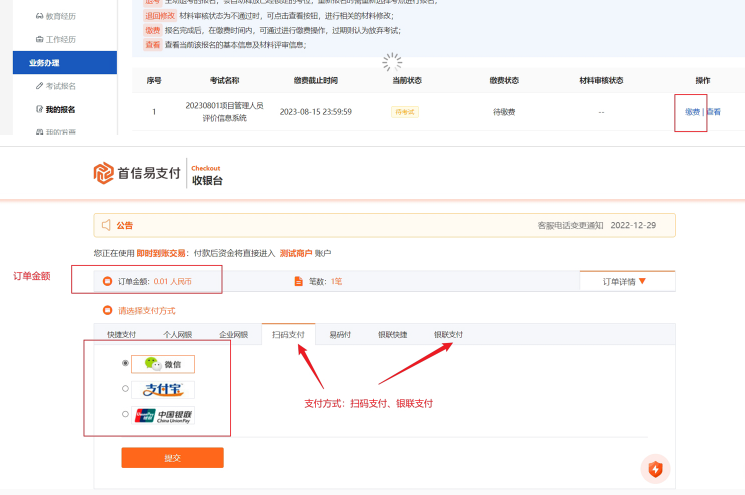Click the Alipay 支付宝 logo
This screenshot has width=745, height=495.
[162, 389]
